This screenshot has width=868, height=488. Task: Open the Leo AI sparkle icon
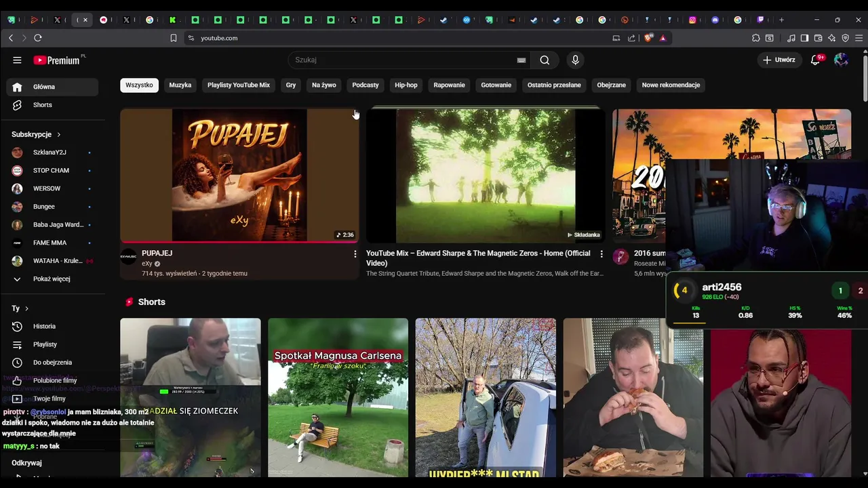(832, 38)
